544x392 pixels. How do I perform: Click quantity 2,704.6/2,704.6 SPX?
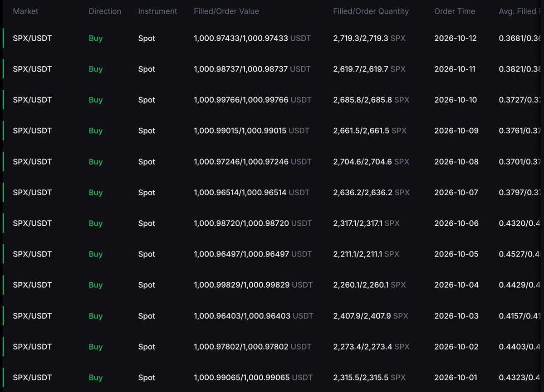point(371,161)
